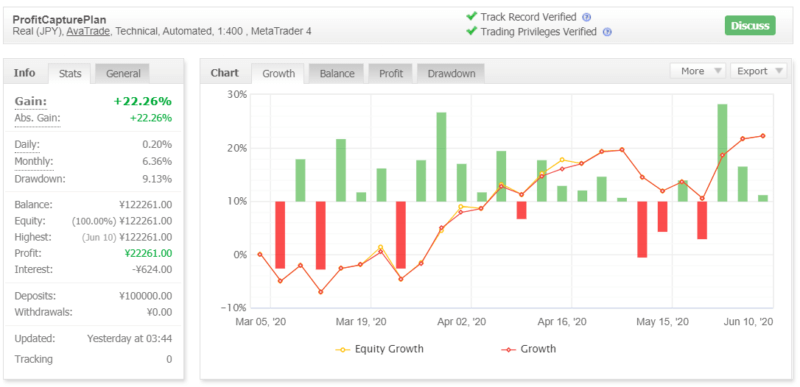
Task: Click the Abs. Gain label
Action: [x=37, y=118]
